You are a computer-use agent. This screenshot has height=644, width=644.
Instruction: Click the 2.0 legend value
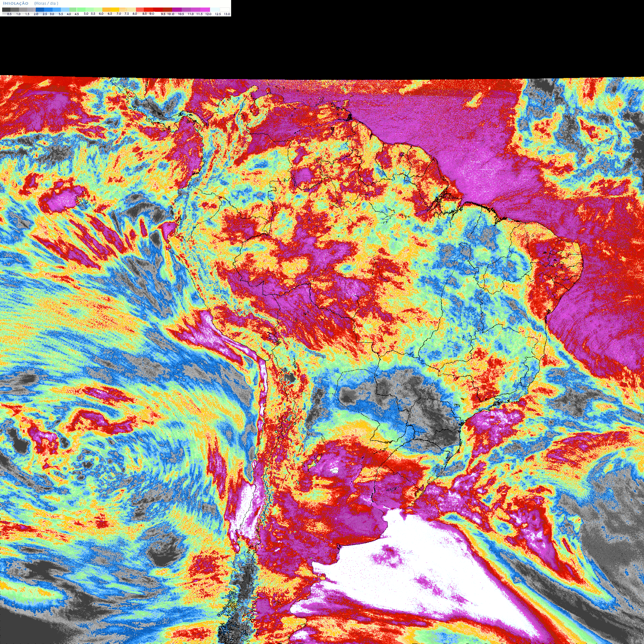coord(36,14)
